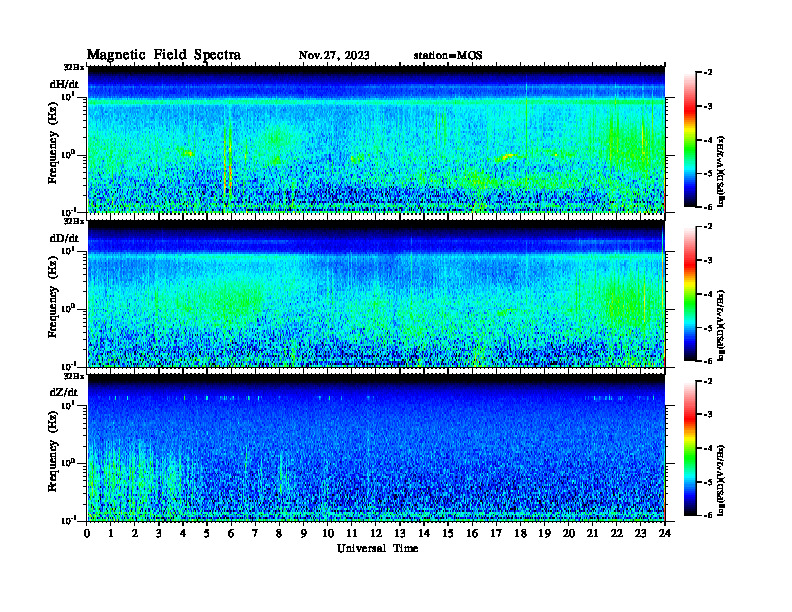Image resolution: width=792 pixels, height=612 pixels.
Task: Click hour 0 on the time axis
Action: tap(87, 534)
